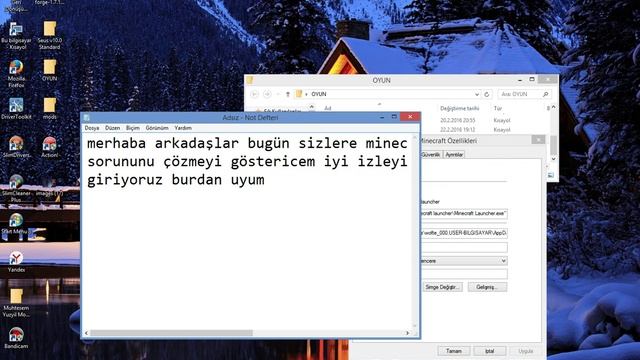The height and width of the screenshot is (360, 640).
Task: Click the OYUN explorer title bar folder icon
Action: click(250, 80)
